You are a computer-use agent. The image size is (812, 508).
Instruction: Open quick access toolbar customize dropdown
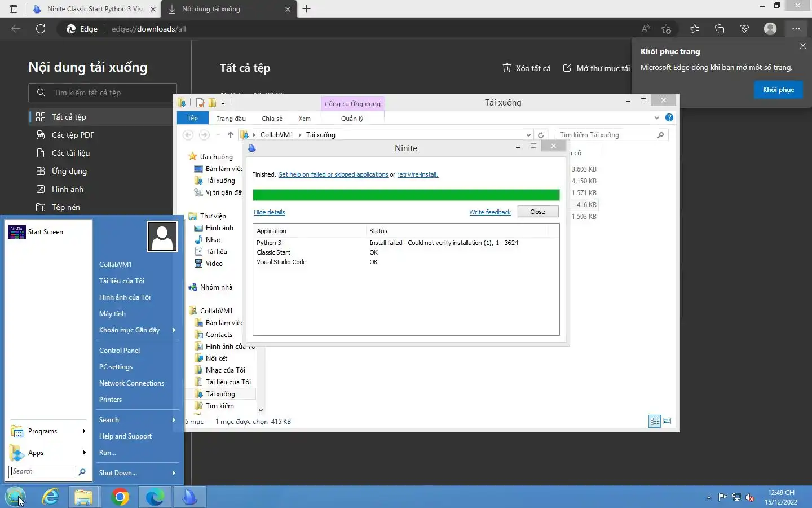[x=223, y=103]
